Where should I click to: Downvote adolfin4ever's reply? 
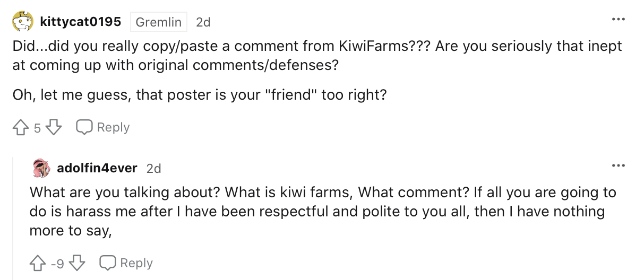(79, 263)
